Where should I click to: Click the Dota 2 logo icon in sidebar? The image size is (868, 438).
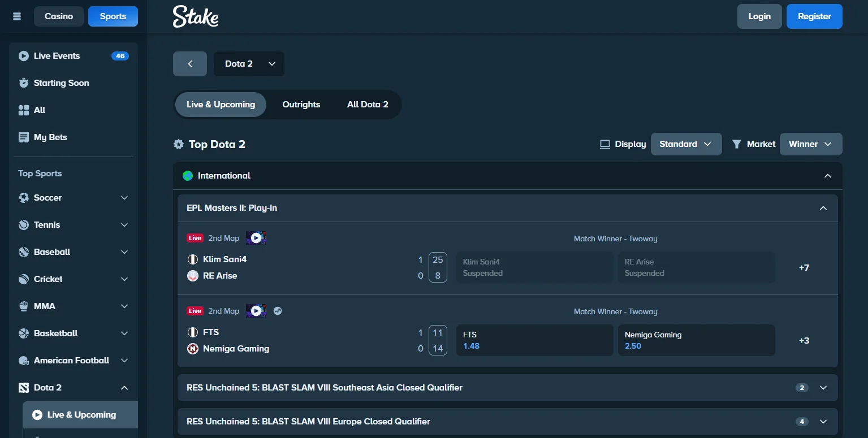(24, 388)
